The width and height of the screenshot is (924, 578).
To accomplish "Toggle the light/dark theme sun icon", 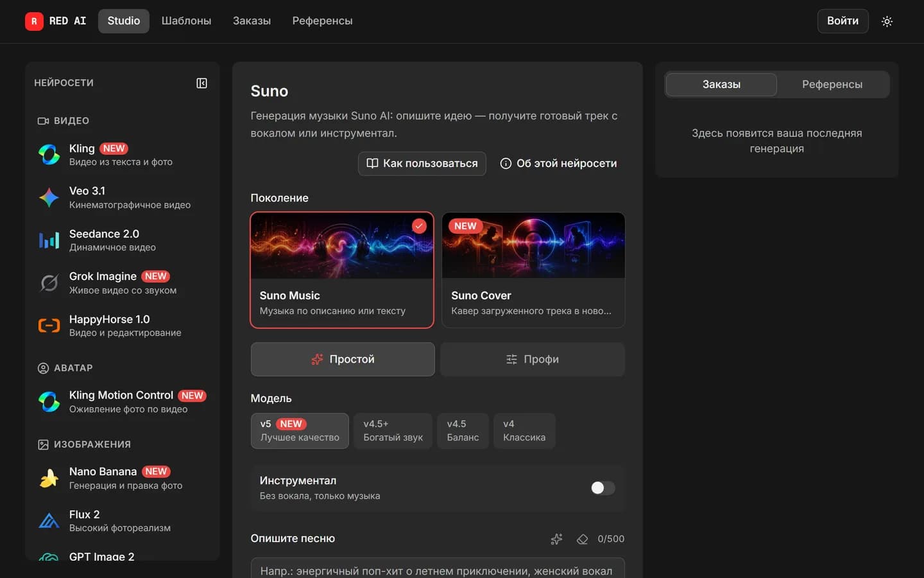I will [x=887, y=21].
